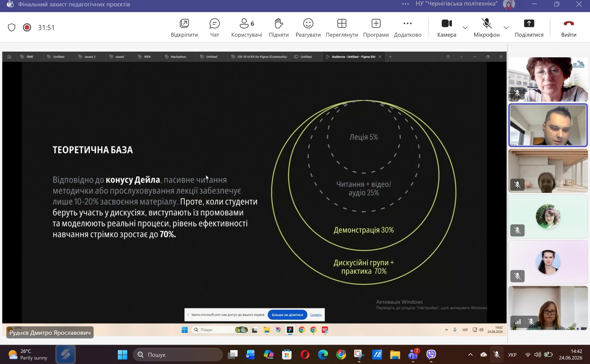Open Word from the Windows taskbar

pos(251,354)
